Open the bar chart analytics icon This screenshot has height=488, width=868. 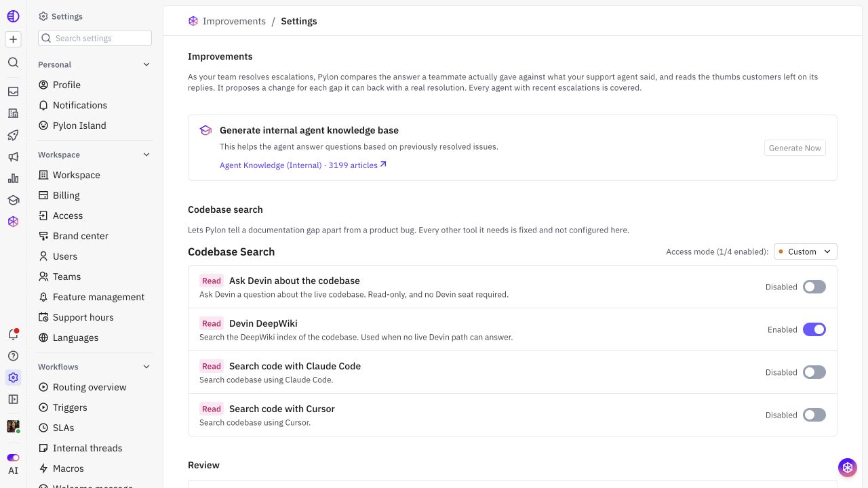click(13, 178)
